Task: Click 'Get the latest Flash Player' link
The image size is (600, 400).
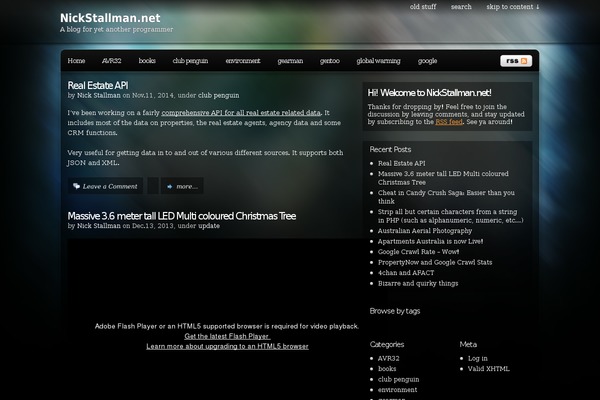Action: [227, 336]
